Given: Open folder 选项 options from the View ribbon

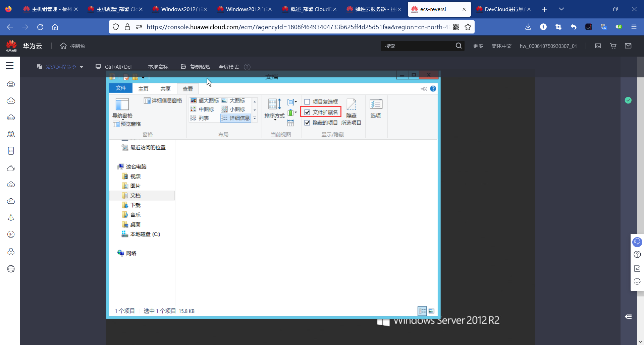Looking at the screenshot, I should (x=376, y=109).
